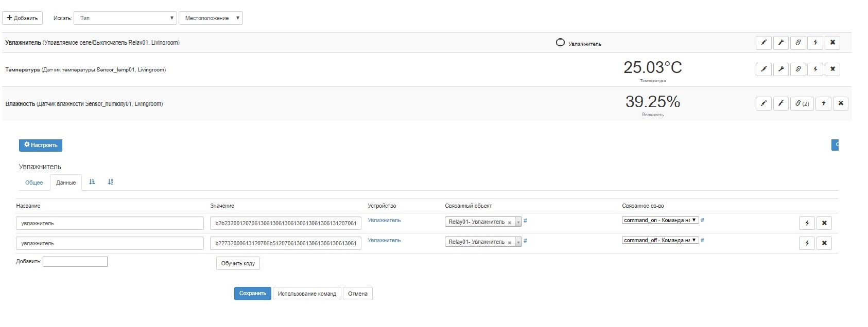Switch to the Общее tab
Image resolution: width=868 pixels, height=327 pixels.
[x=34, y=183]
